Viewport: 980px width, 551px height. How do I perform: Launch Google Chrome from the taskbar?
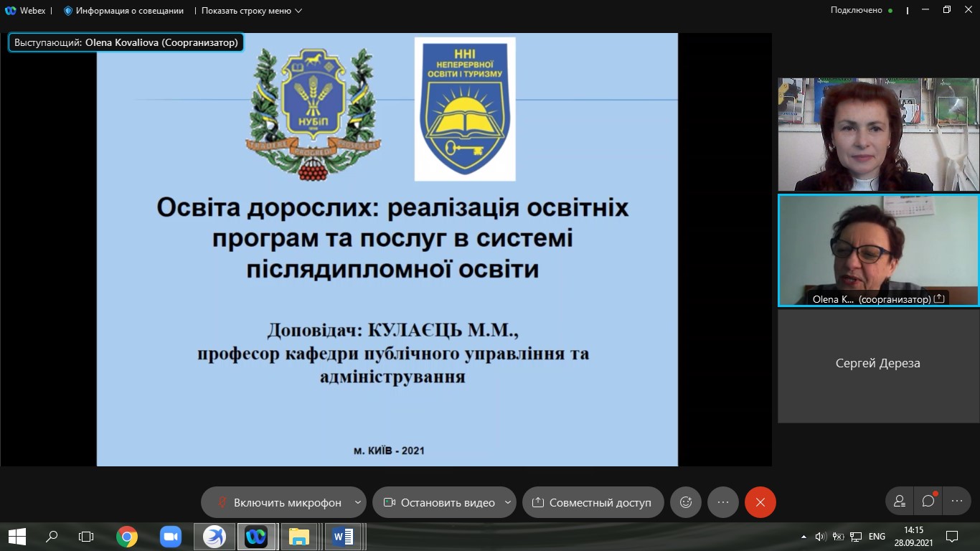coord(127,536)
